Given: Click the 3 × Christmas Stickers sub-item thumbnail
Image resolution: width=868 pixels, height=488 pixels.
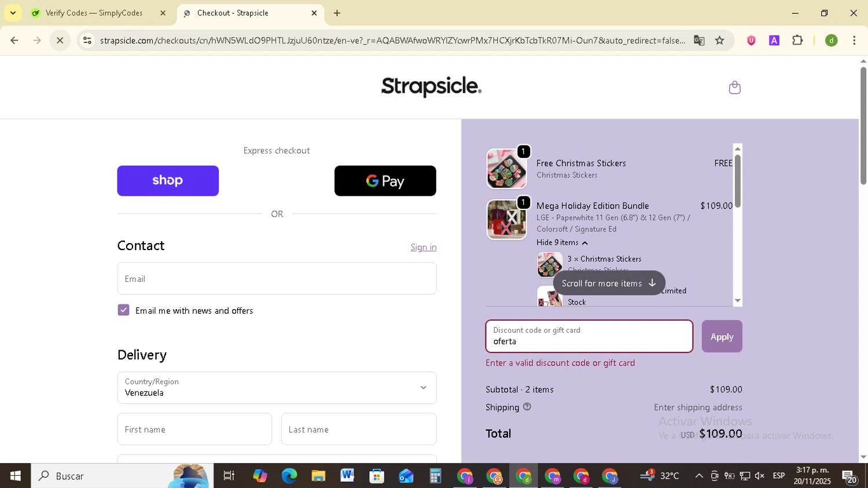Looking at the screenshot, I should pos(550,264).
